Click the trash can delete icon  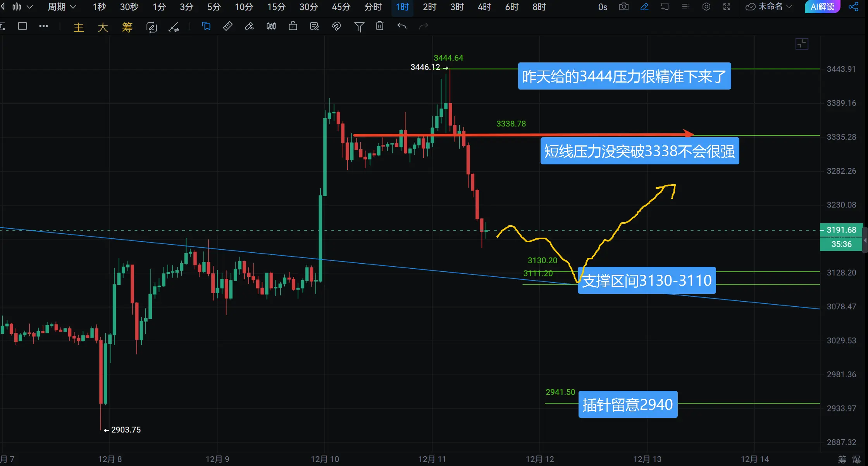380,26
